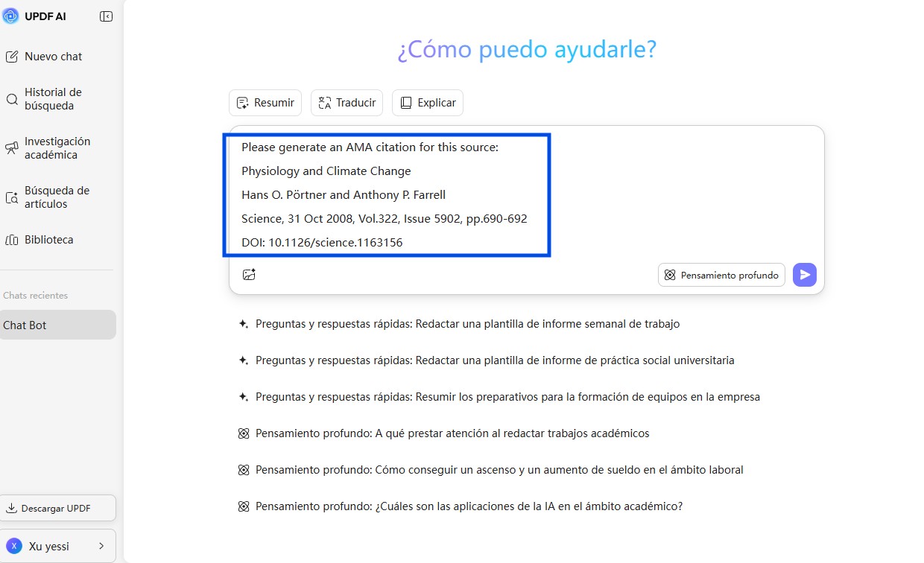Choose the suggestion about aplicaciones de la IA
The image size is (924, 563).
pyautogui.click(x=460, y=506)
